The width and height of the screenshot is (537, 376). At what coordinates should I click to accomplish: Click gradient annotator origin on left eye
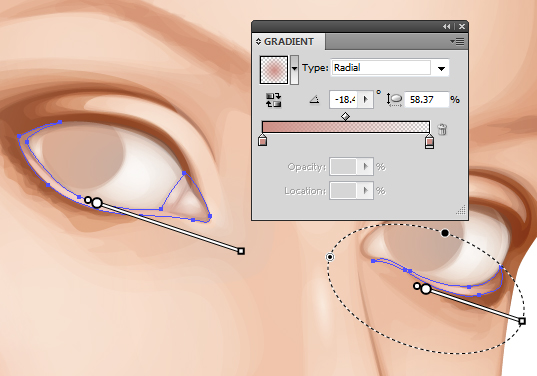click(x=97, y=203)
